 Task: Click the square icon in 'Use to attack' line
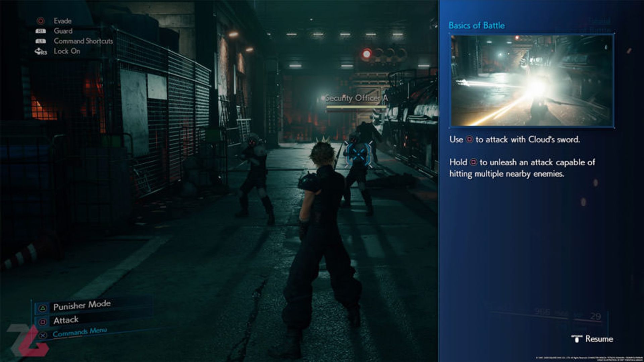470,140
